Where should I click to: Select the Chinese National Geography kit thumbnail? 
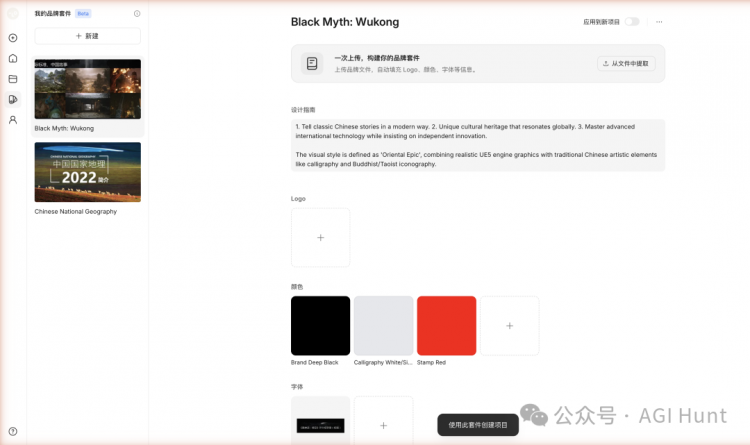tap(88, 172)
